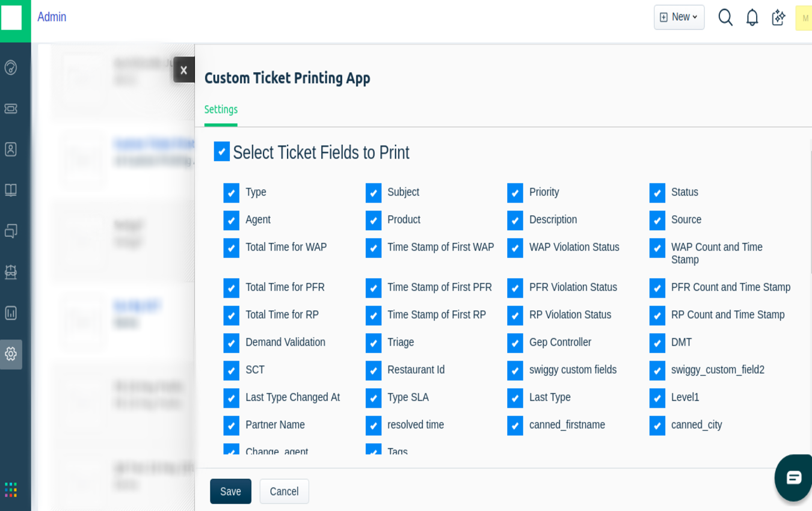Switch to the Settings tab
The width and height of the screenshot is (812, 511).
(x=221, y=109)
